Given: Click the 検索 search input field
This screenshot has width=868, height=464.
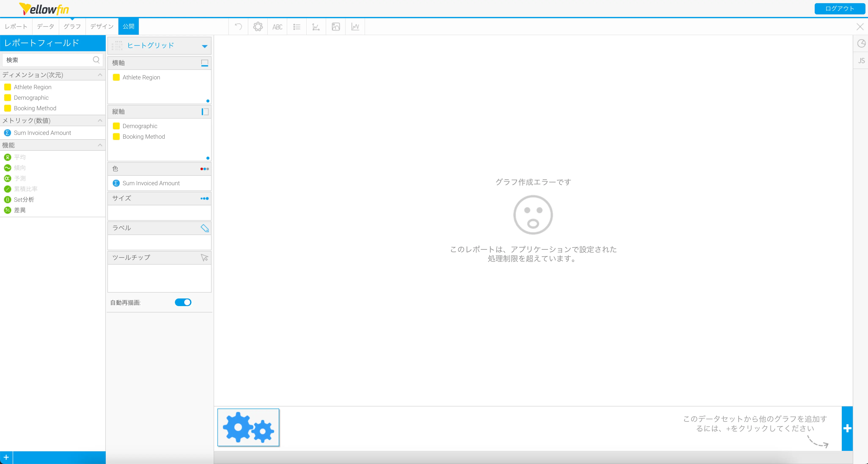Looking at the screenshot, I should pyautogui.click(x=47, y=60).
